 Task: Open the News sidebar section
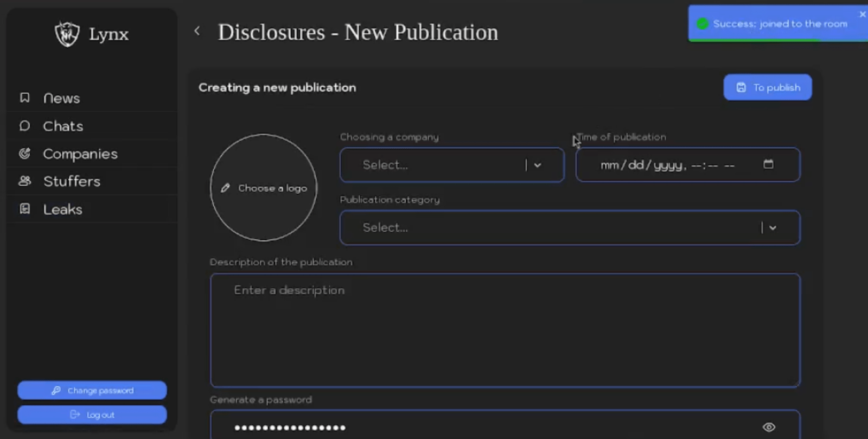pos(92,98)
